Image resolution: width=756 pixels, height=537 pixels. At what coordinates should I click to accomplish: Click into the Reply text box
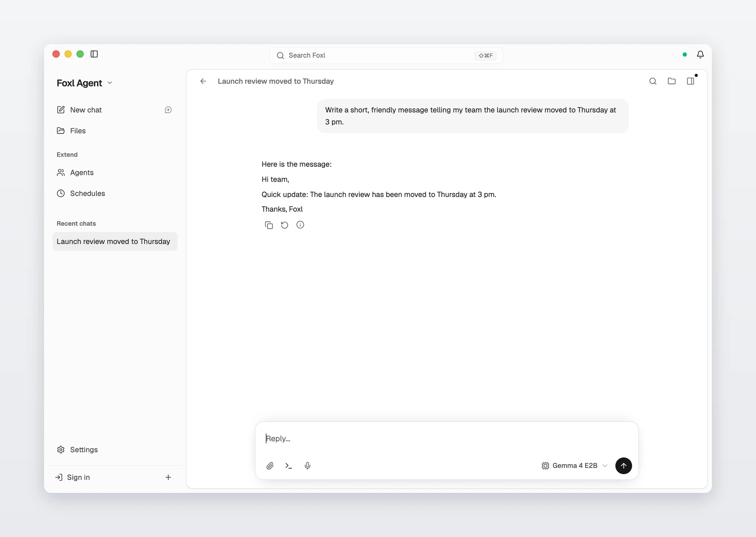[446, 438]
